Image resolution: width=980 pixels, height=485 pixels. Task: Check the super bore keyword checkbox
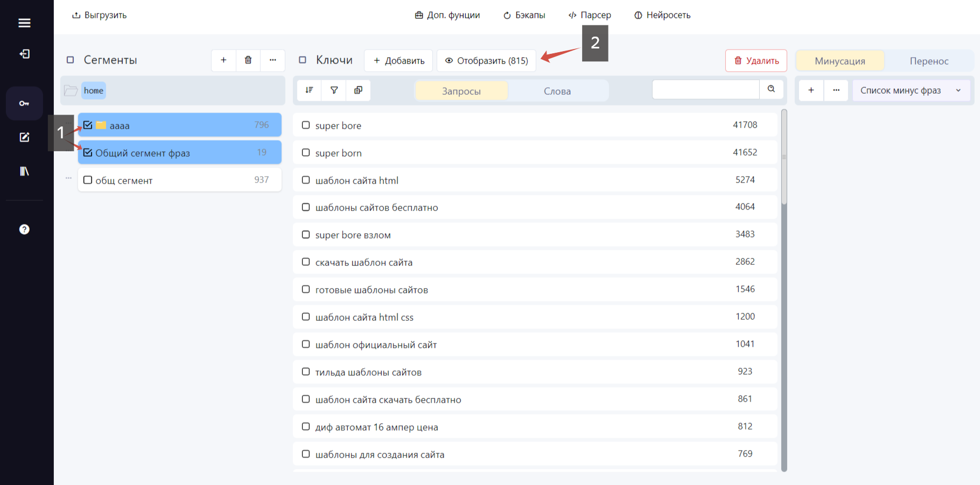coord(306,125)
